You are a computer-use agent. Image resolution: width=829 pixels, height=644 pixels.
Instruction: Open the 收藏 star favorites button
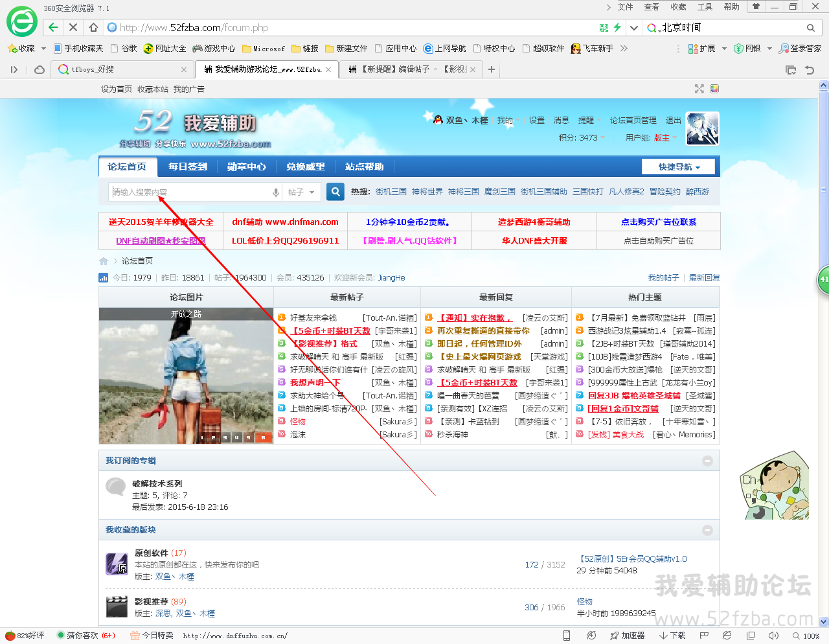(21, 49)
